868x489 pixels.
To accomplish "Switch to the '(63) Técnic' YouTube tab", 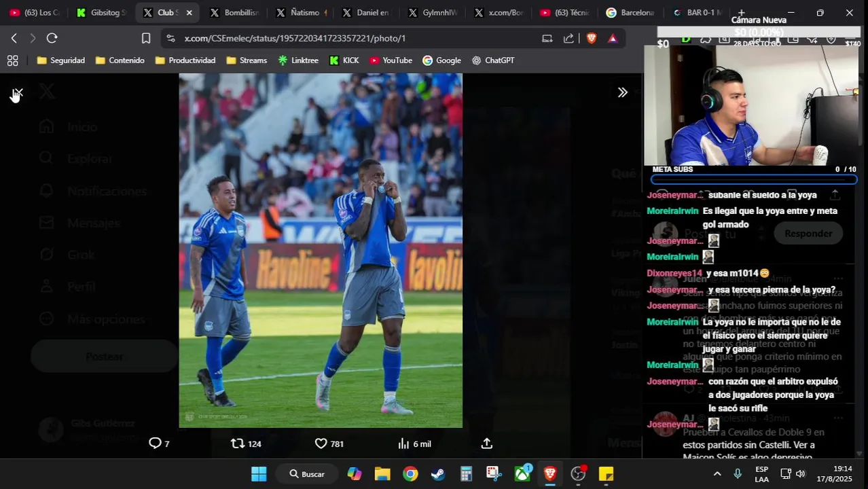I will 566,12.
